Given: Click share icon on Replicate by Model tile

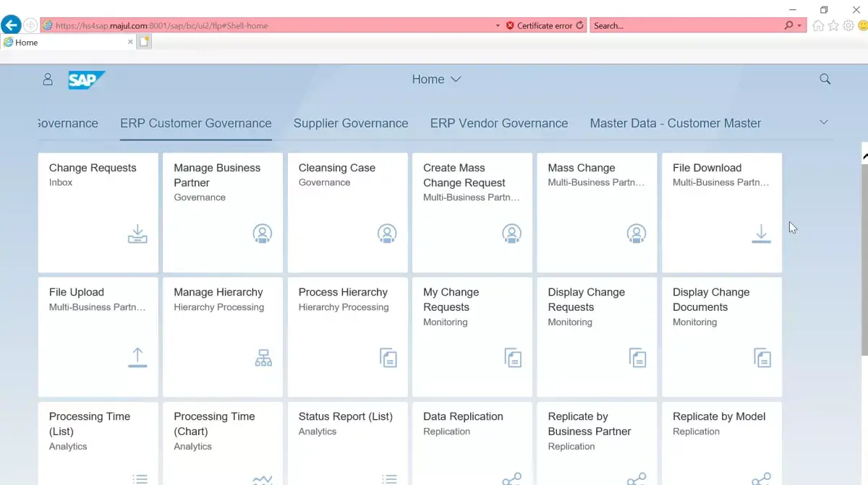Looking at the screenshot, I should (x=762, y=479).
